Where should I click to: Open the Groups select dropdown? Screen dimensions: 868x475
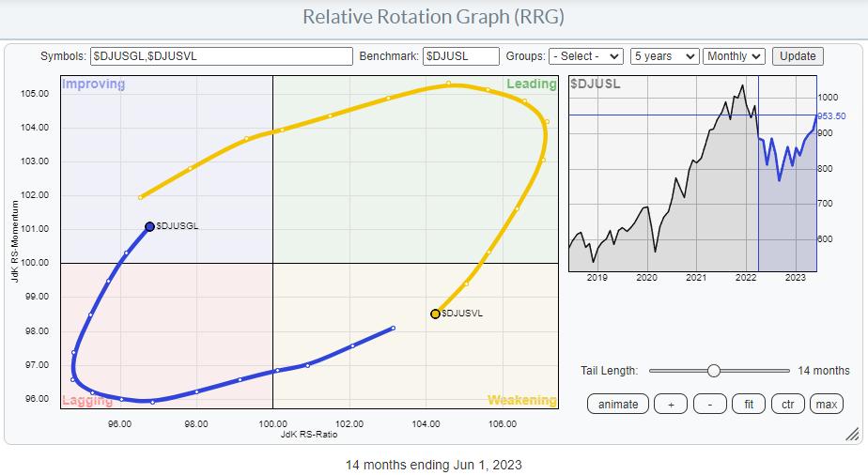(586, 56)
